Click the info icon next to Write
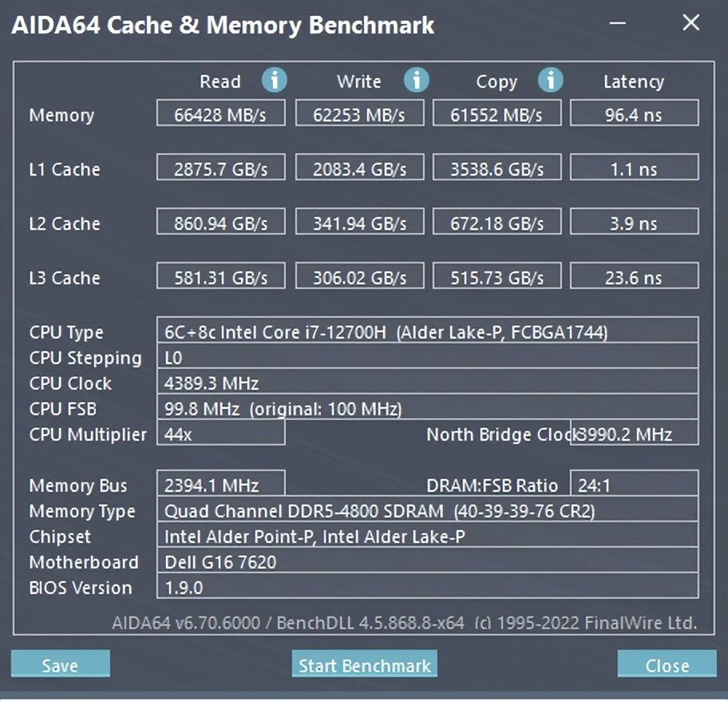The image size is (728, 701). coord(416,80)
